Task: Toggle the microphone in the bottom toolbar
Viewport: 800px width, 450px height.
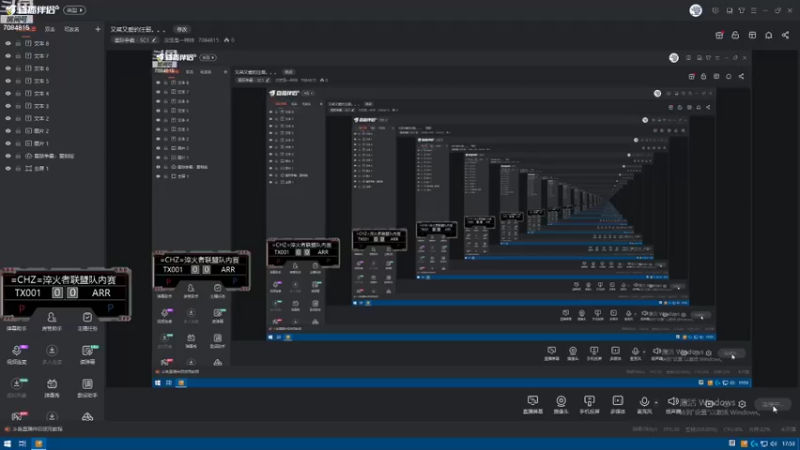Action: 644,404
